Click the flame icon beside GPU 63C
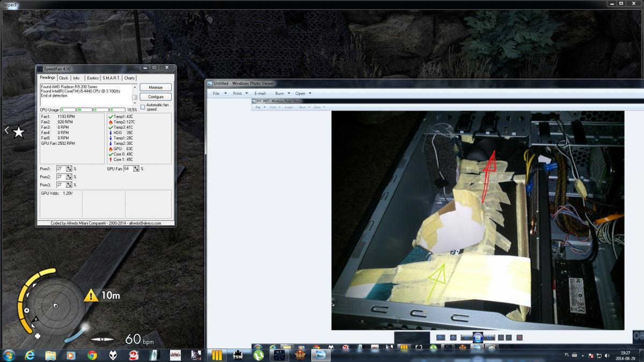The width and height of the screenshot is (644, 362). (x=111, y=149)
